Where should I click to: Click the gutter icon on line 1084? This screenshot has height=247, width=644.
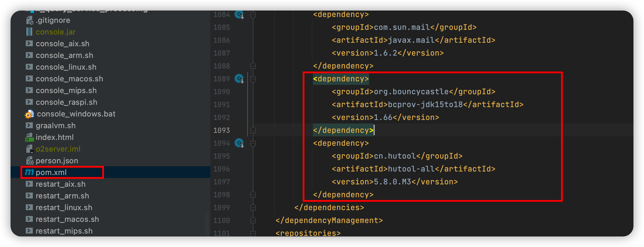pos(239,15)
